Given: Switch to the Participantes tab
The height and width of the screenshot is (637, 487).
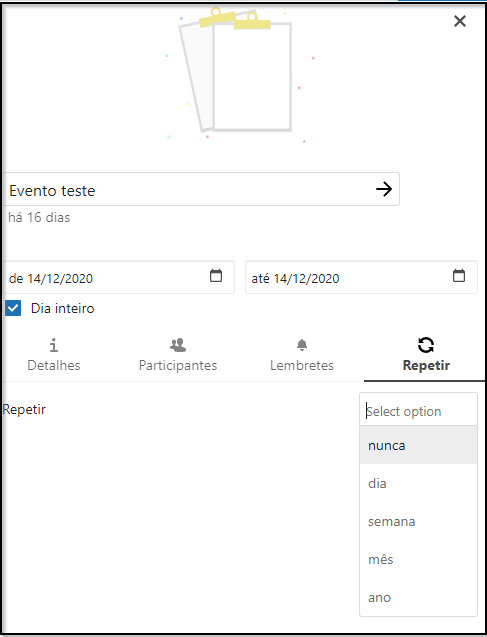Looking at the screenshot, I should pyautogui.click(x=177, y=355).
